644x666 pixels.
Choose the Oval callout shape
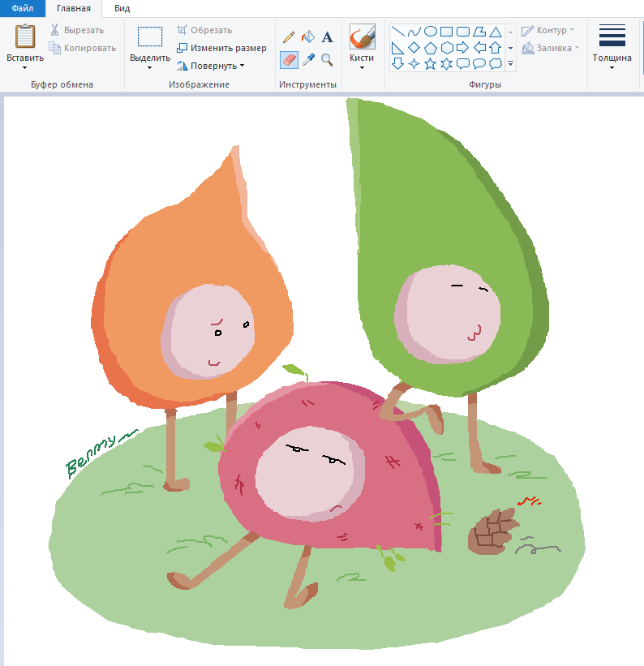(x=479, y=64)
